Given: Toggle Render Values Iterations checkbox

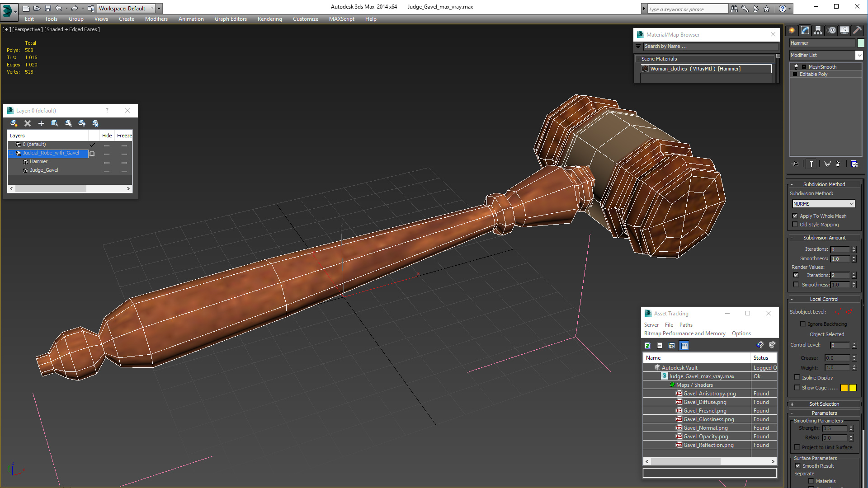Looking at the screenshot, I should 796,275.
